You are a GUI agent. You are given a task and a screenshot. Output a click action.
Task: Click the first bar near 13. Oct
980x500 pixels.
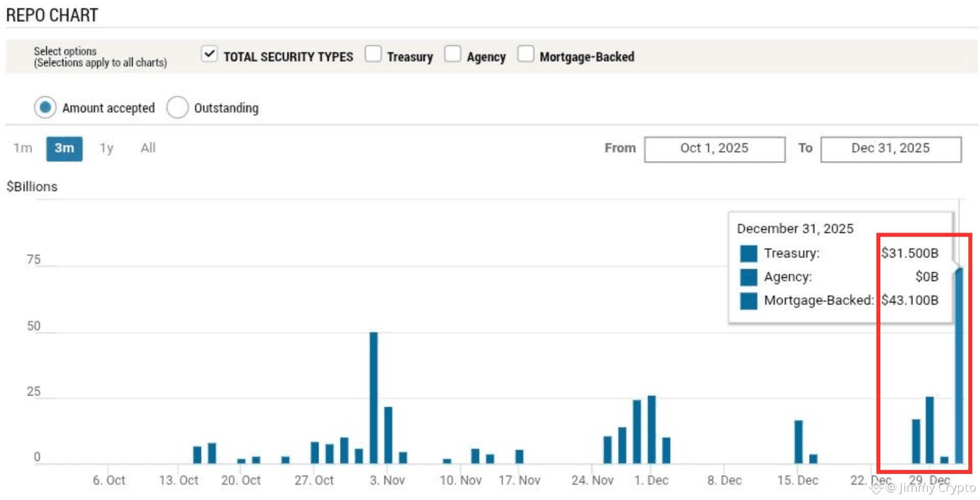tap(197, 454)
